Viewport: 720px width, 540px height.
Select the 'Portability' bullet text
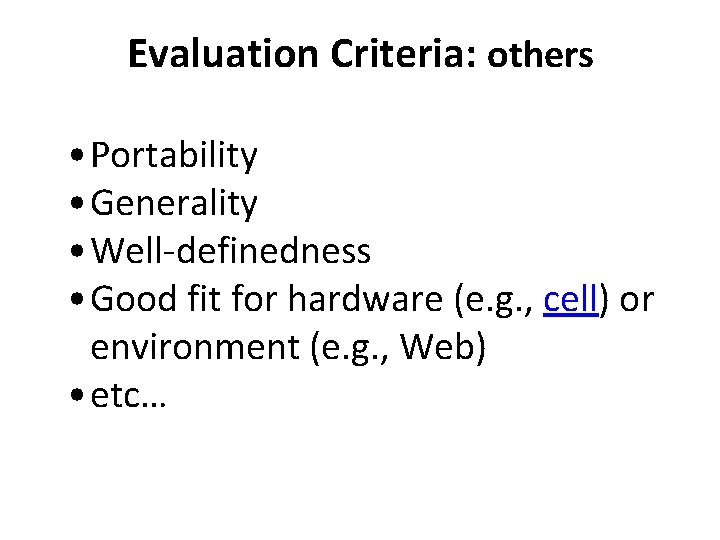[174, 156]
